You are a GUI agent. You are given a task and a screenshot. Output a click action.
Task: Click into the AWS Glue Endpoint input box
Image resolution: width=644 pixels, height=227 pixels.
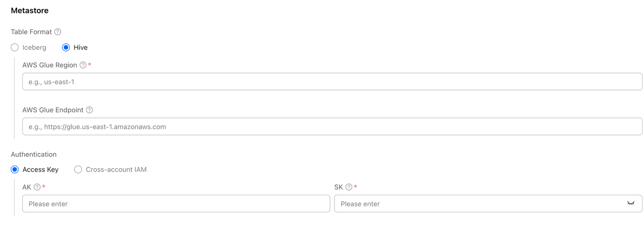pyautogui.click(x=332, y=127)
